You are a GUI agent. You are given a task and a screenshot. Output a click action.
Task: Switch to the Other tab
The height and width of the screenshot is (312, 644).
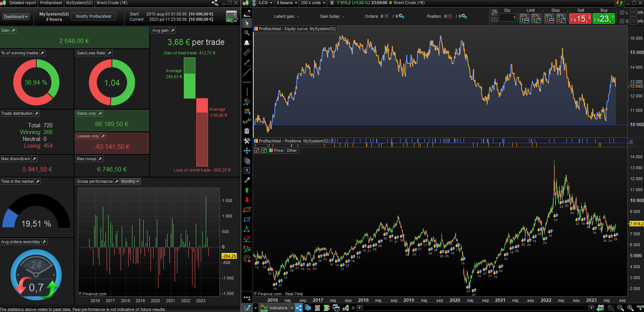pos(292,150)
